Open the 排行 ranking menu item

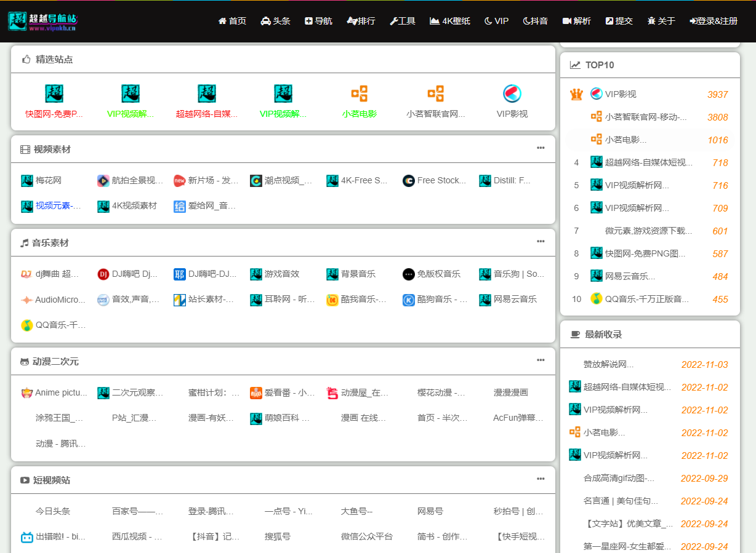point(361,21)
